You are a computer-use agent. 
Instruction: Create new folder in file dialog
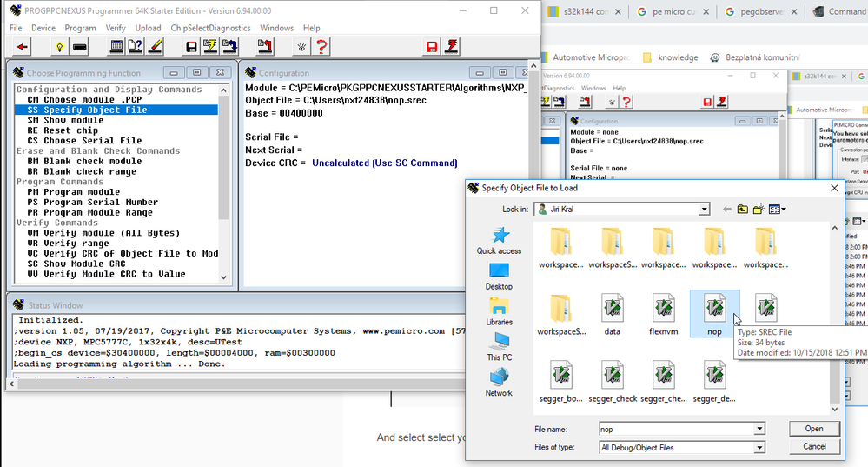[759, 210]
